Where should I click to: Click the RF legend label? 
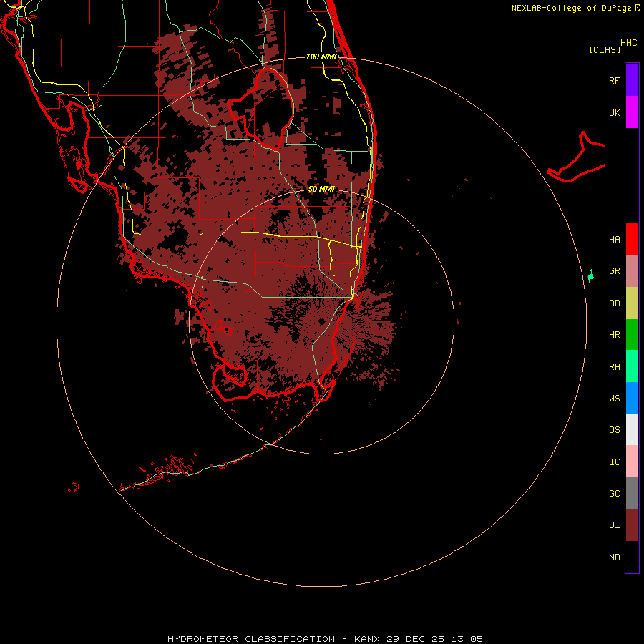pyautogui.click(x=614, y=80)
